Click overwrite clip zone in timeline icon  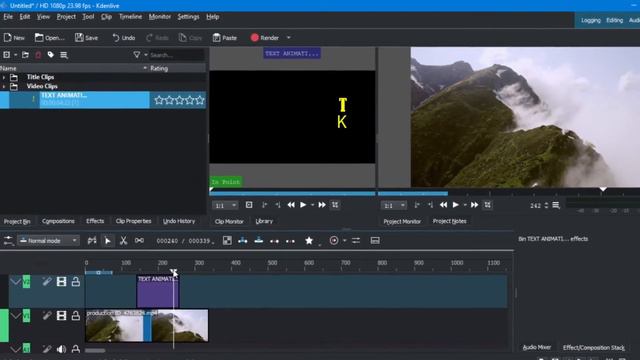[x=259, y=240]
